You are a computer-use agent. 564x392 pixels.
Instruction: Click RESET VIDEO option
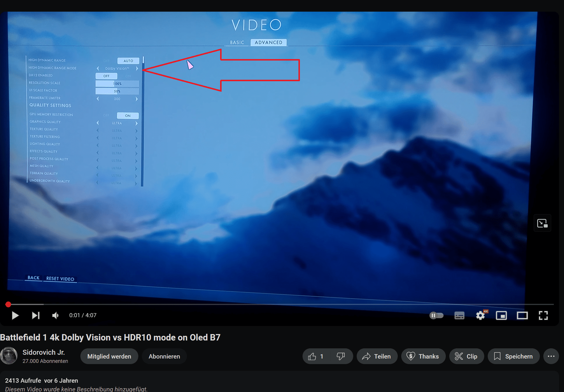(60, 279)
